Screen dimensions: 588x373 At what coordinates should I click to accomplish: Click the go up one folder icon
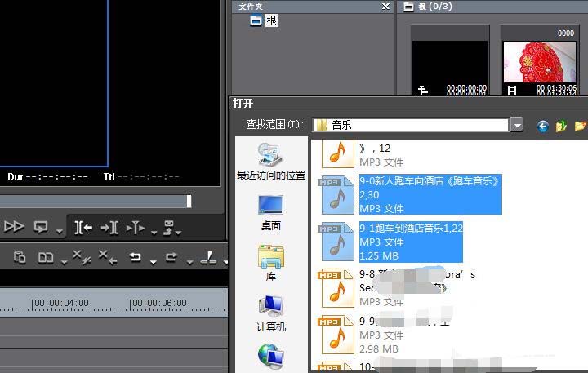tap(561, 127)
